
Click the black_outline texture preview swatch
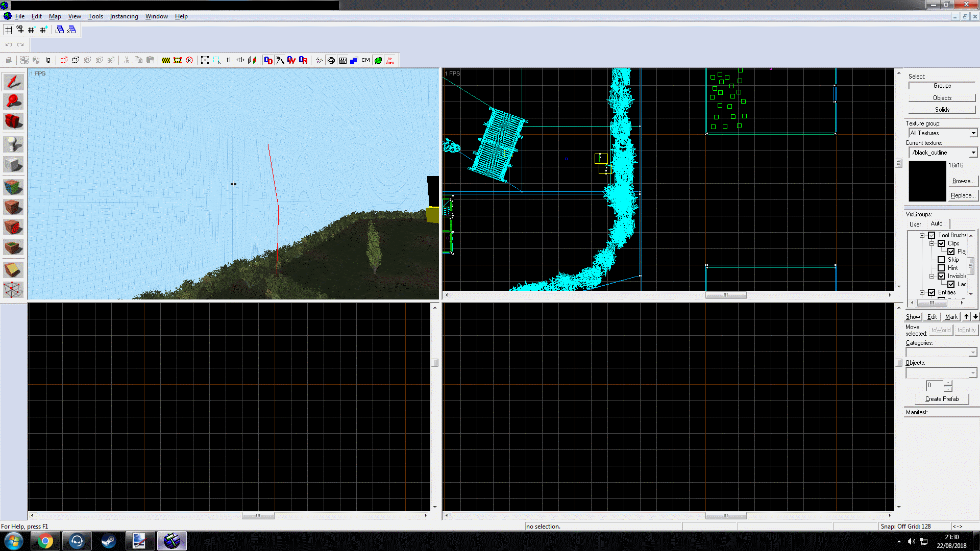(x=927, y=181)
